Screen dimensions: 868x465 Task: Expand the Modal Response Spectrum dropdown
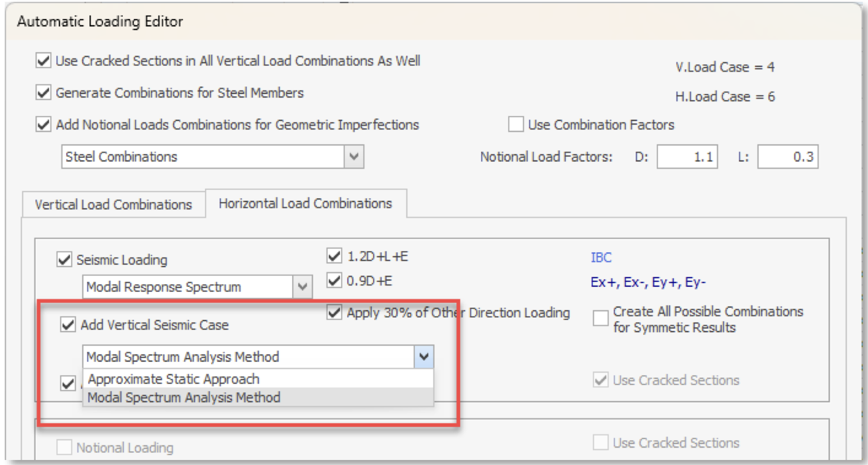click(302, 287)
